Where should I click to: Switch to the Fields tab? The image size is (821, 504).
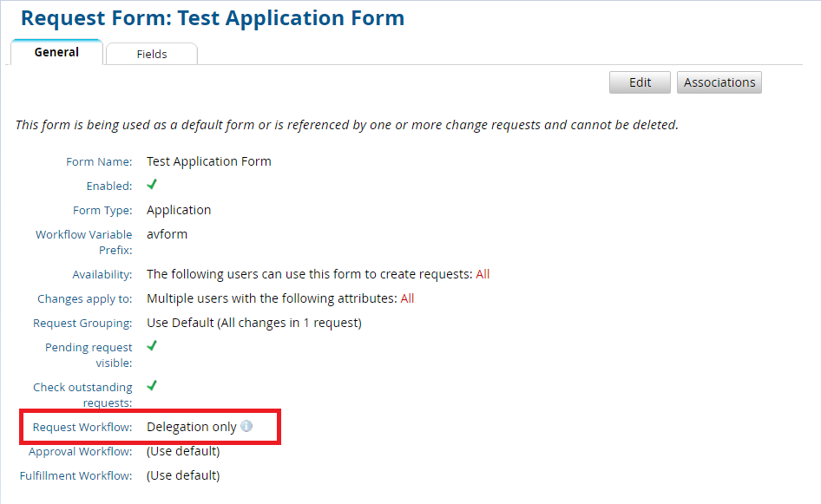[152, 54]
